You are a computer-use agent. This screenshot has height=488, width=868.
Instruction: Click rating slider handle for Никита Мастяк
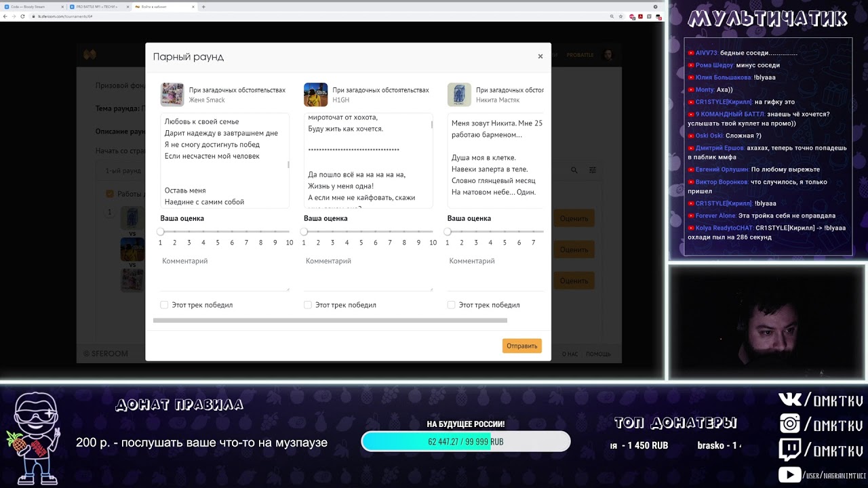click(x=448, y=232)
